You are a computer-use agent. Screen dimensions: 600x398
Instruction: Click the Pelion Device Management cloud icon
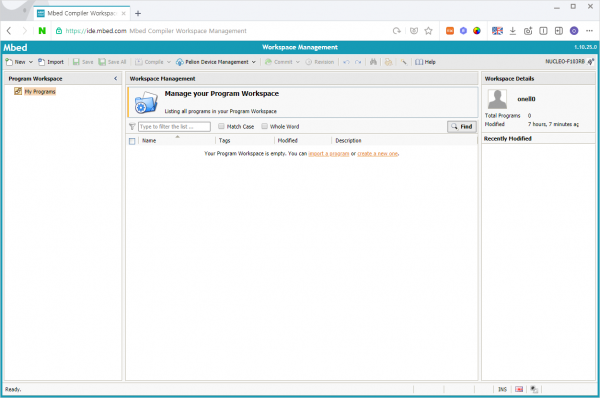tap(179, 62)
